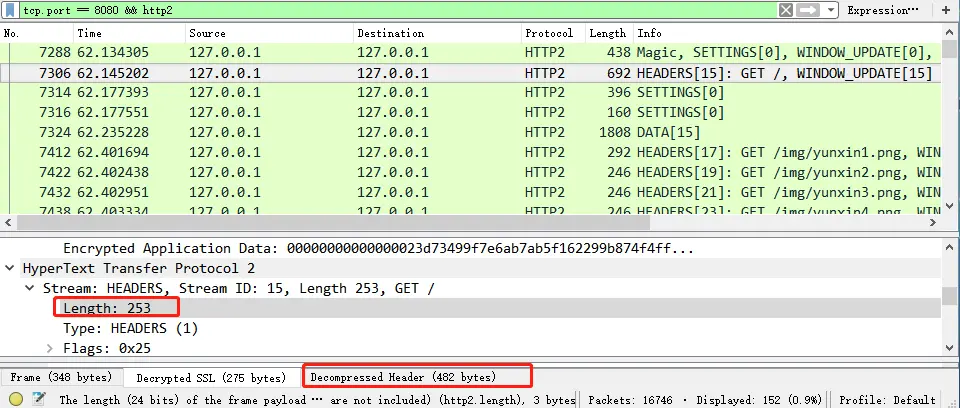Click packet list scrollbar down arrow
This screenshot has width=960, height=408.
[x=950, y=206]
